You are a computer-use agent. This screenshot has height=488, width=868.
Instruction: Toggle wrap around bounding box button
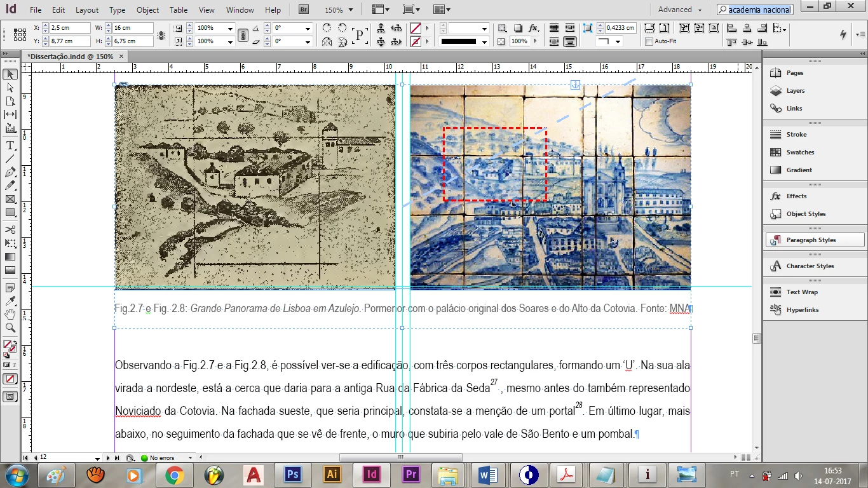[569, 28]
